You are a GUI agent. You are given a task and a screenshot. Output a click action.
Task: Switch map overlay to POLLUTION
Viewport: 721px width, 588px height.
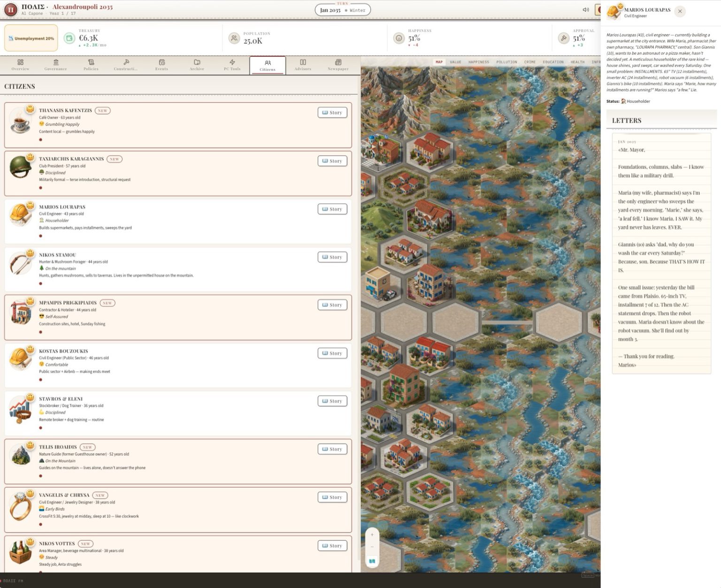506,62
